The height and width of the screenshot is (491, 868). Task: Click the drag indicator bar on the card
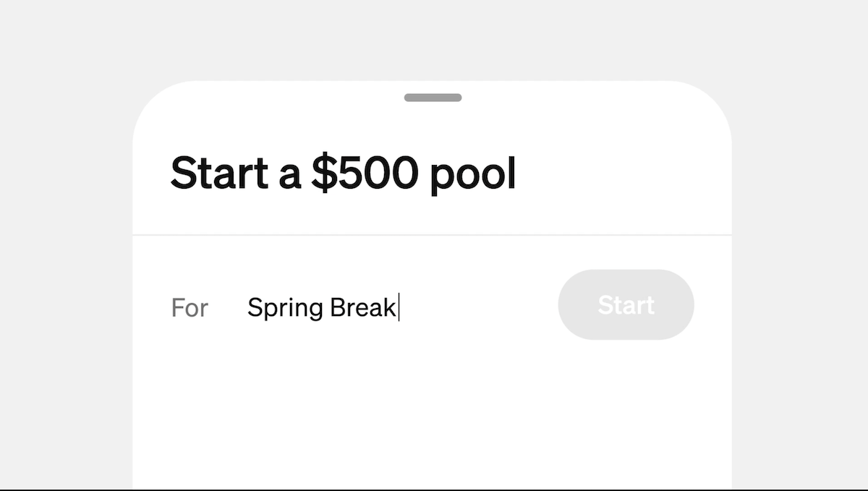433,95
